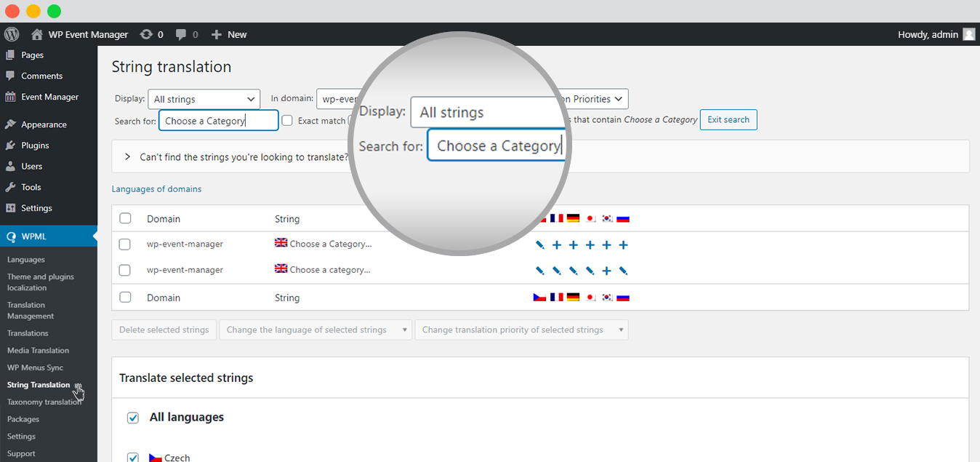980x462 pixels.
Task: Go to WPML Languages submenu
Action: [26, 260]
